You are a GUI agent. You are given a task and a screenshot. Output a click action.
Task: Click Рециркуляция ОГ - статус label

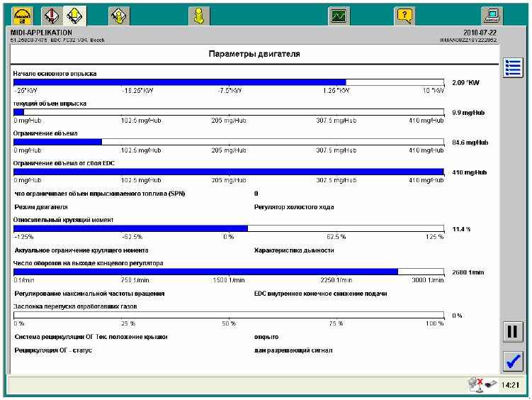(53, 350)
